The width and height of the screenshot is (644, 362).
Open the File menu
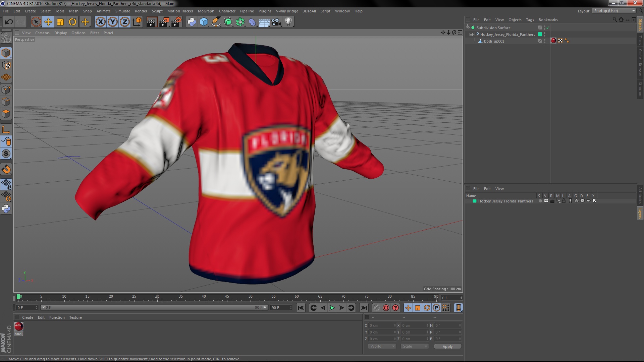coord(6,11)
